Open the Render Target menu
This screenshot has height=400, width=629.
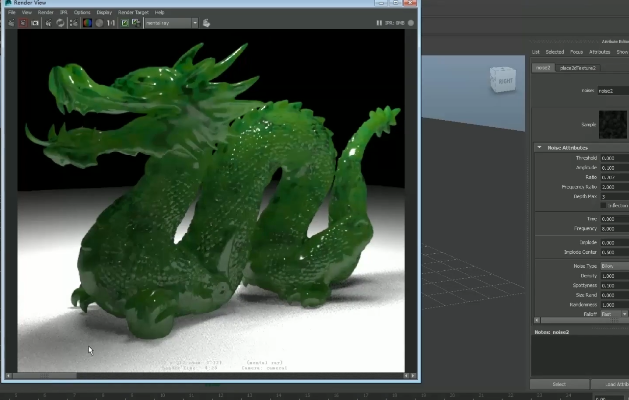(133, 12)
